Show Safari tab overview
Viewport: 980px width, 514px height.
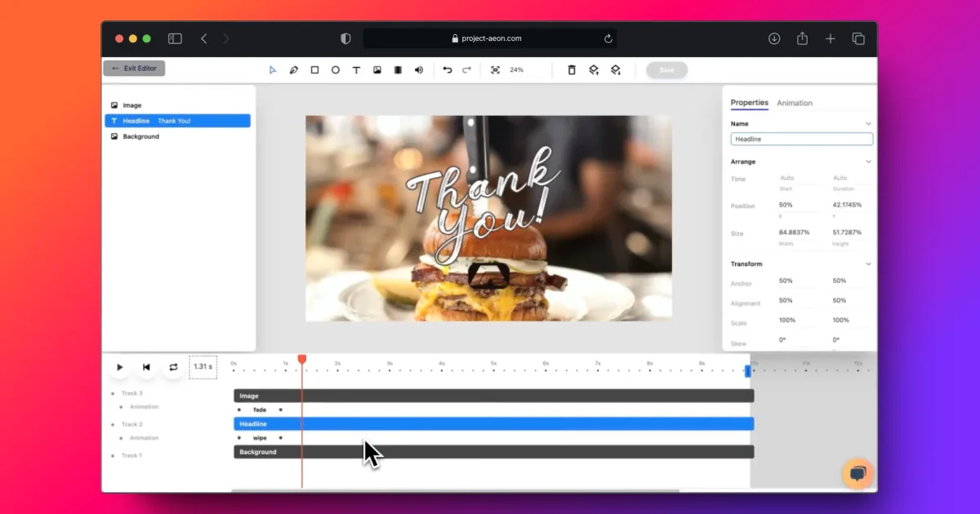pos(858,38)
